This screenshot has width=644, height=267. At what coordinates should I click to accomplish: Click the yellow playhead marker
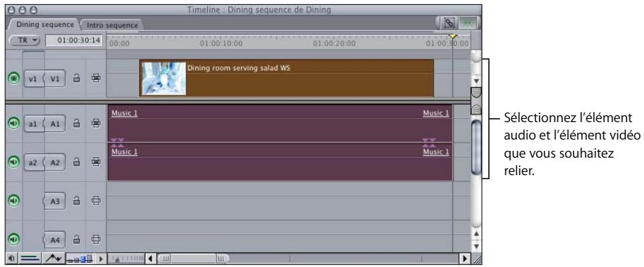click(453, 36)
